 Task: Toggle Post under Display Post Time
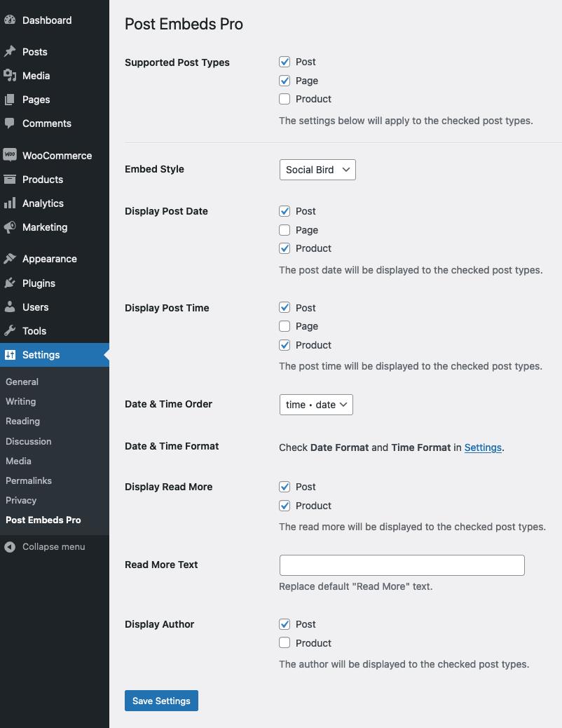coord(285,307)
